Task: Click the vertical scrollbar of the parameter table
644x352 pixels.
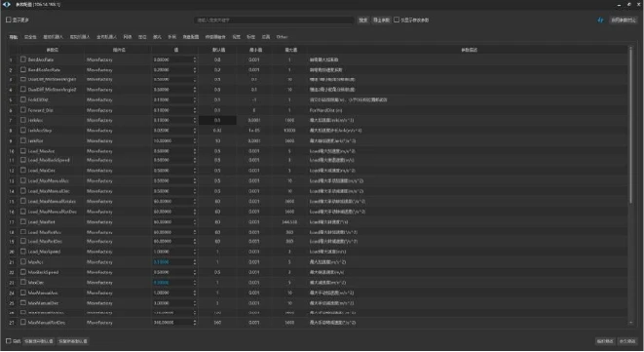Action: [631, 126]
